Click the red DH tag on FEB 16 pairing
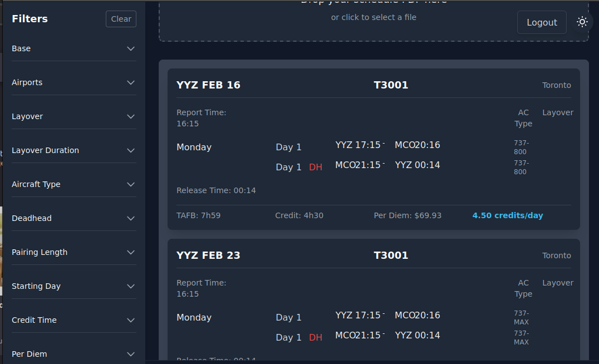The width and height of the screenshot is (599, 364). click(316, 168)
